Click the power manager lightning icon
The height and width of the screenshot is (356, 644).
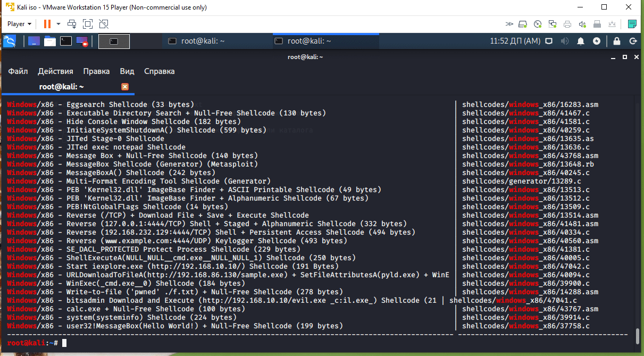(597, 41)
